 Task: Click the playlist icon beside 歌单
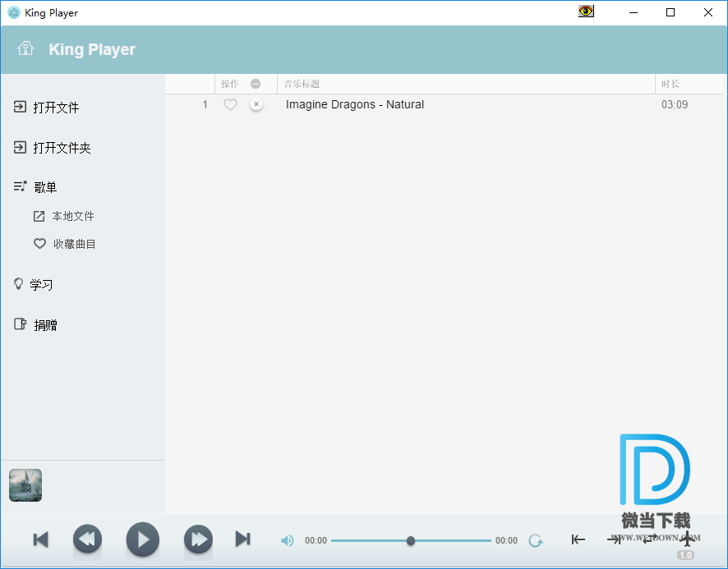(x=20, y=186)
